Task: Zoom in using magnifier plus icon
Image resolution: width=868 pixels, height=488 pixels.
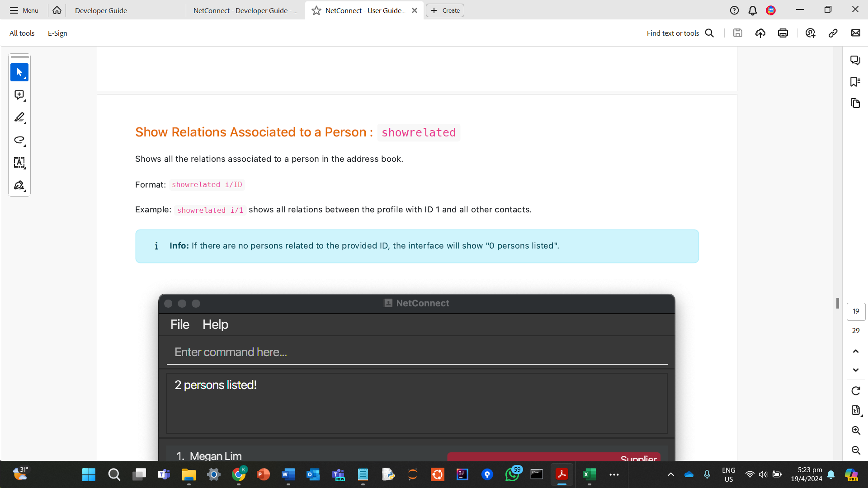Action: coord(855,431)
